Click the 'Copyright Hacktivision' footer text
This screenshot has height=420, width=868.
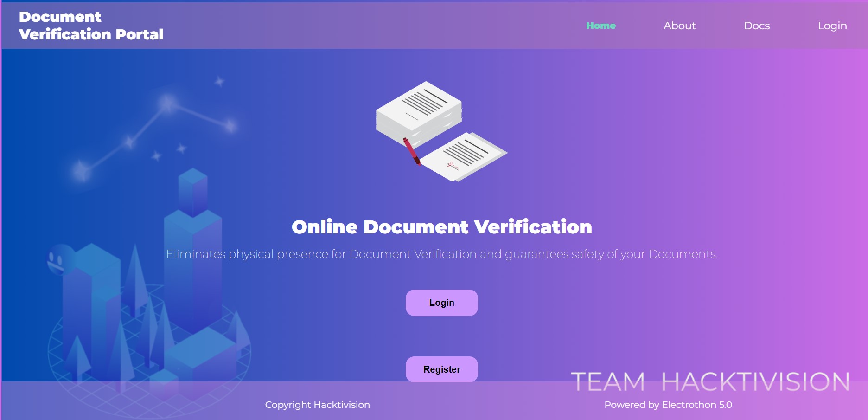pos(318,405)
